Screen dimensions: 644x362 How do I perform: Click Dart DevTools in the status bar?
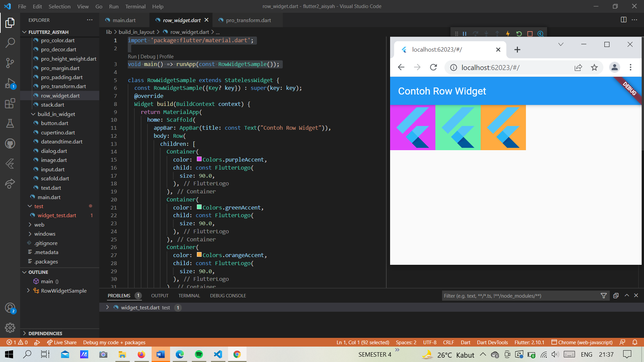492,342
